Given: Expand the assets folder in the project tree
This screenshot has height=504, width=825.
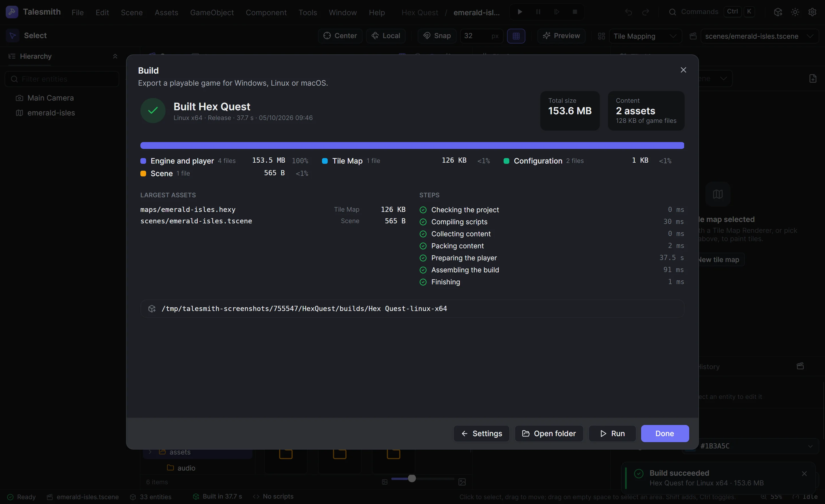Looking at the screenshot, I should coord(150,452).
